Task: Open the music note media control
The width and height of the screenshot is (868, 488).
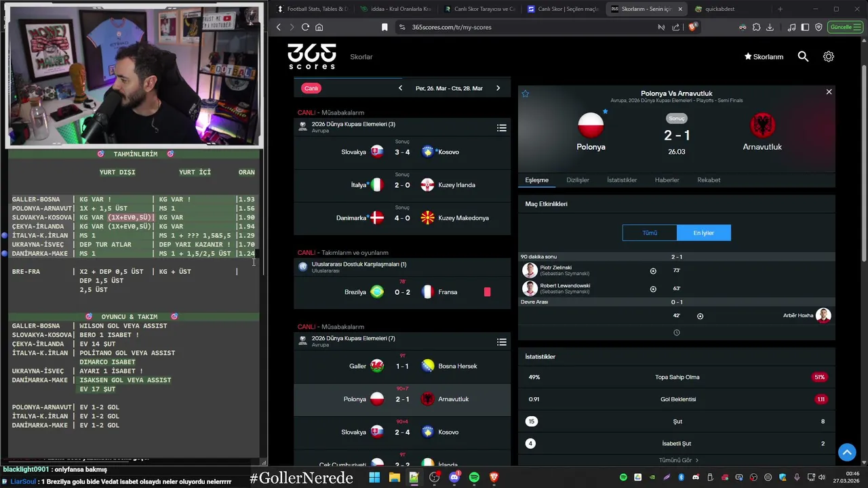Action: (792, 27)
